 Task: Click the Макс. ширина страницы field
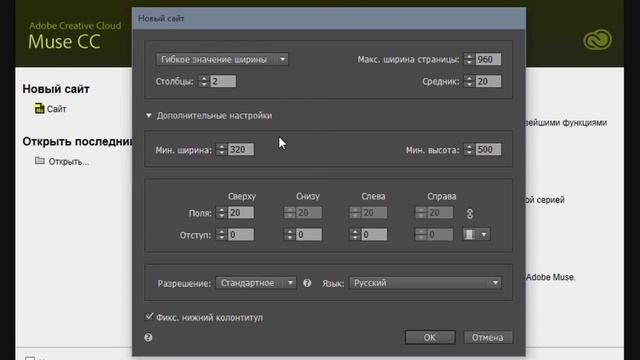tap(488, 59)
